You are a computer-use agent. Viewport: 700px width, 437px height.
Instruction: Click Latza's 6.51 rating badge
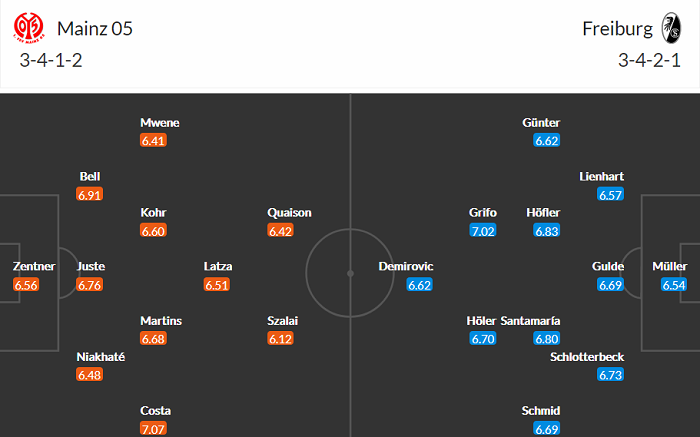pyautogui.click(x=217, y=285)
